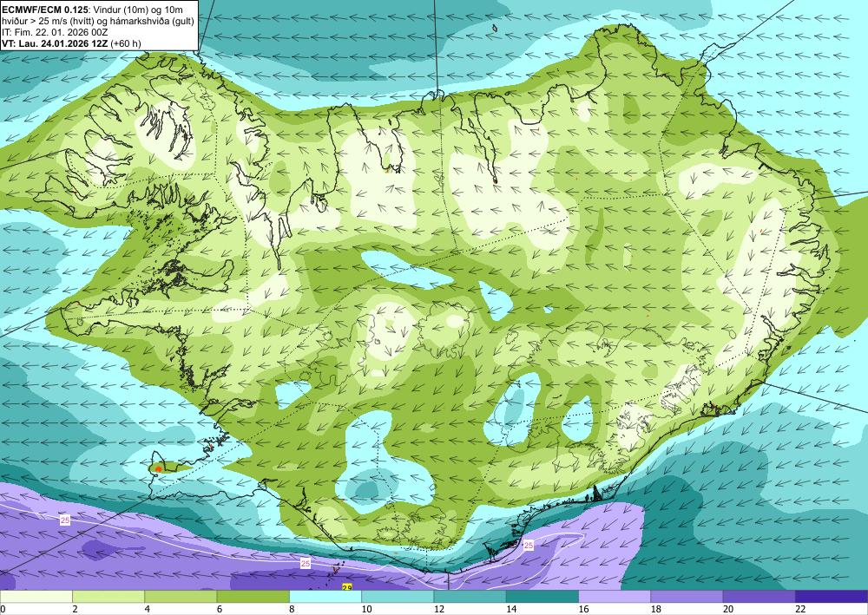Pick the turquoise 10–12 m/s legend swatch
868x615 pixels.
[x=398, y=596]
